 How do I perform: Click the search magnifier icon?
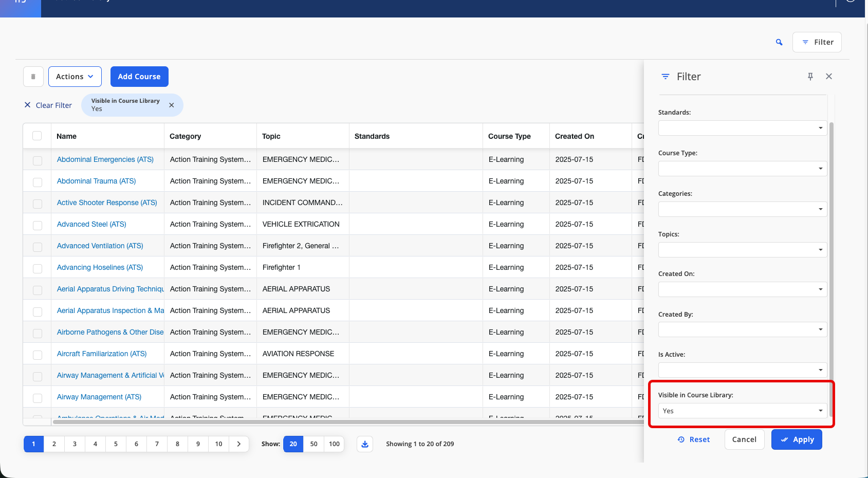point(779,42)
